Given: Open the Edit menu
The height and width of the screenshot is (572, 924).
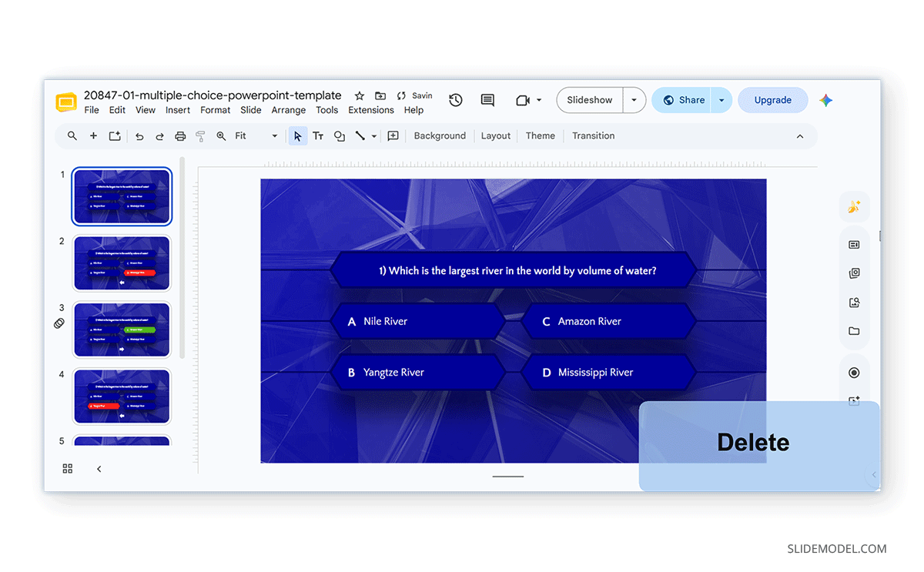Looking at the screenshot, I should [x=117, y=110].
